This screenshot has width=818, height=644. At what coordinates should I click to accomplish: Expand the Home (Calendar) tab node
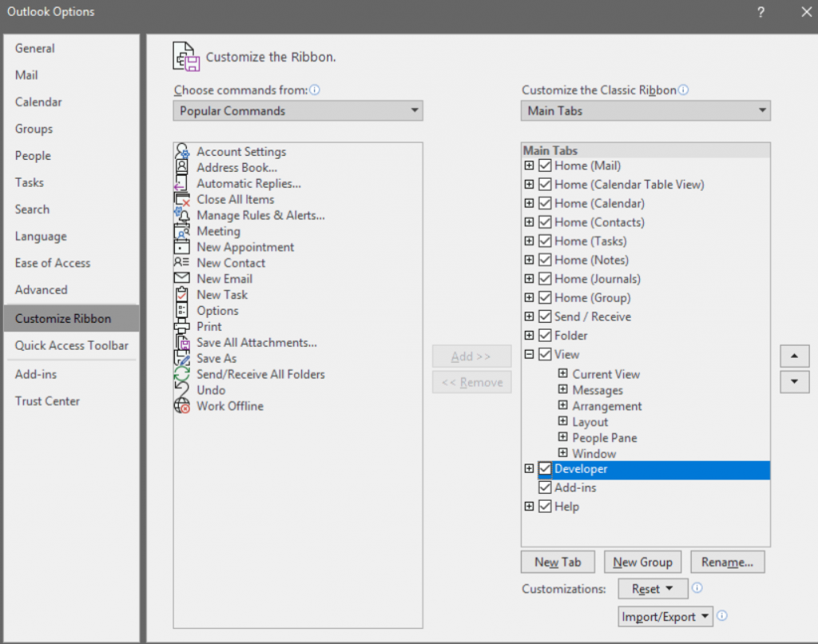coord(529,203)
